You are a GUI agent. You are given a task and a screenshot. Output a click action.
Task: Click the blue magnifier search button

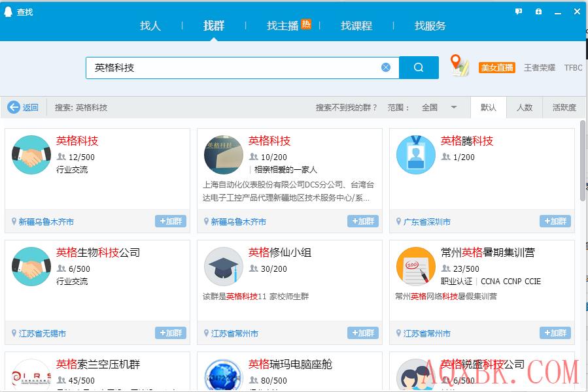419,67
